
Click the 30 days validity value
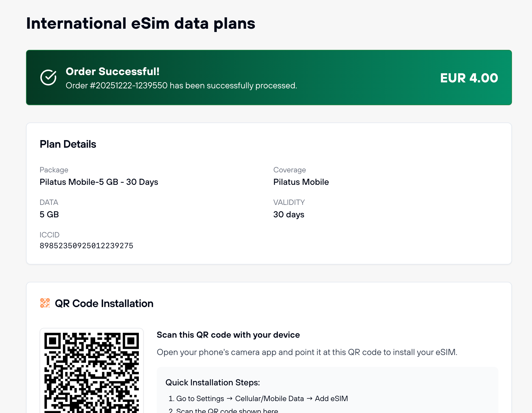click(289, 214)
